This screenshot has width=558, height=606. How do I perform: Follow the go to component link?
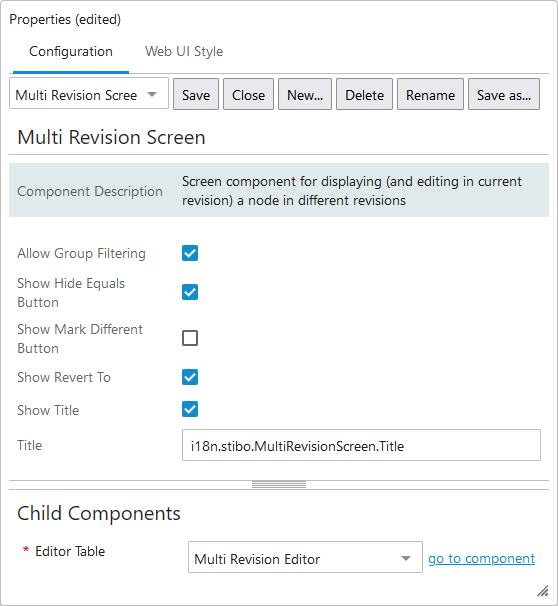pyautogui.click(x=481, y=558)
